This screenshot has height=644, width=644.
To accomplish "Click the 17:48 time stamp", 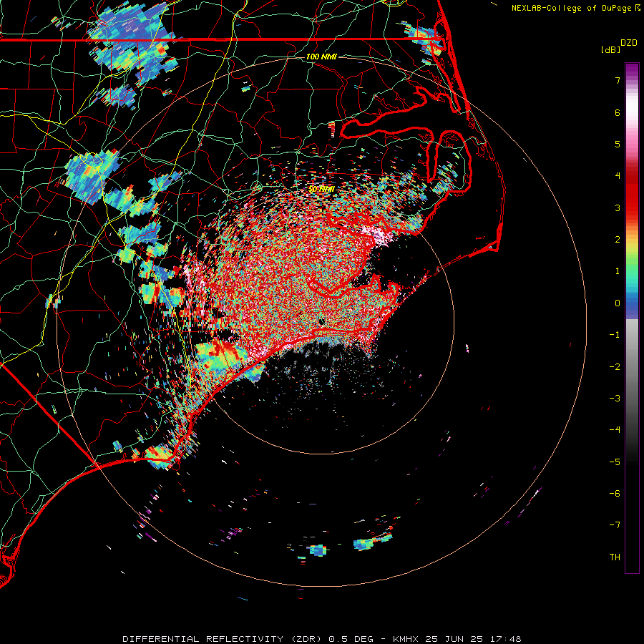I will [x=505, y=639].
